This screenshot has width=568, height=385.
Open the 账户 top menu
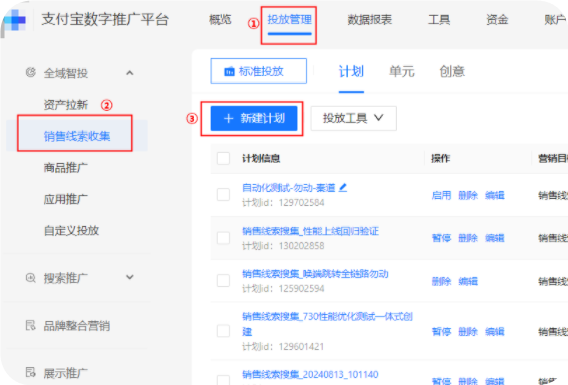555,20
